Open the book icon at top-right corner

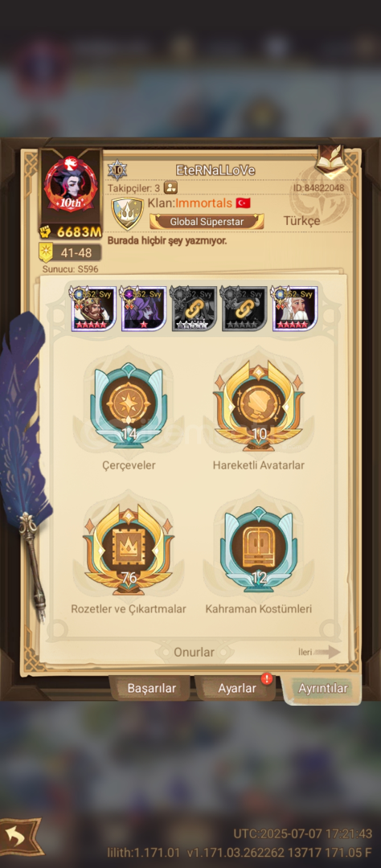coord(332,162)
